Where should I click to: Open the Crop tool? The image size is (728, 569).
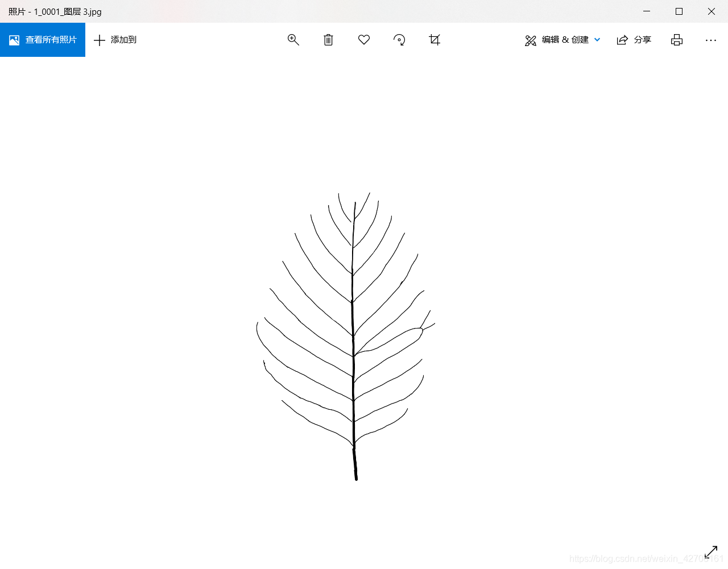click(x=435, y=40)
